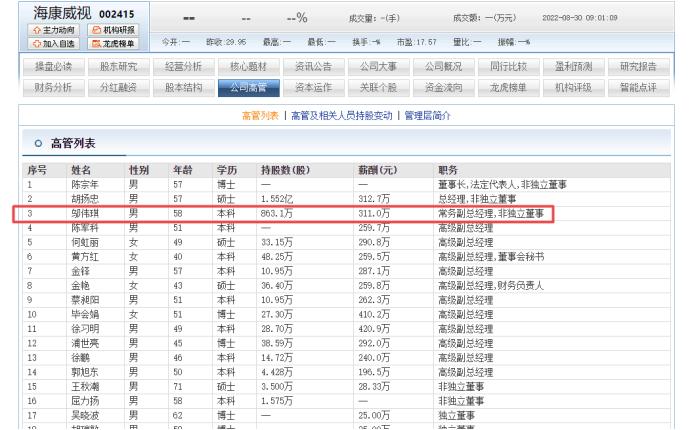Screen dimensions: 692x430
Task: Click 持股数(股) column header
Action: click(x=286, y=170)
